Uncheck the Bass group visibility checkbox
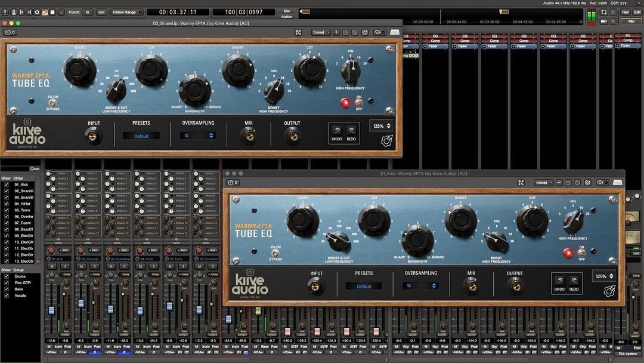Image resolution: width=644 pixels, height=363 pixels. (7, 289)
